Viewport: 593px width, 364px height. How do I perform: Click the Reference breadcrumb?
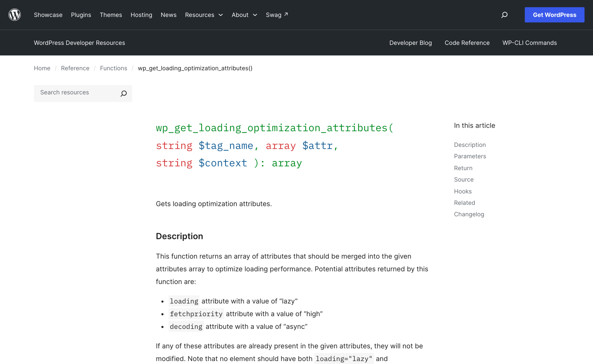(x=75, y=68)
